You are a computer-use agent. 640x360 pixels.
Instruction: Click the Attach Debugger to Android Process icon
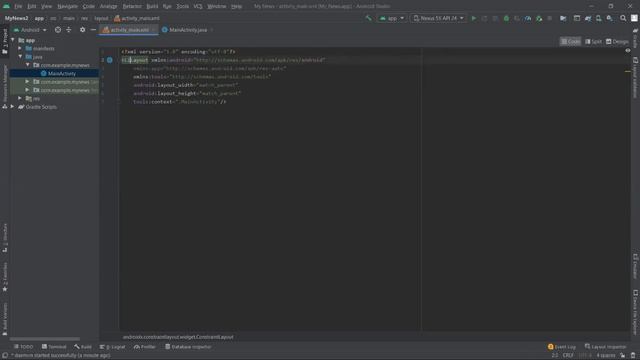539,18
